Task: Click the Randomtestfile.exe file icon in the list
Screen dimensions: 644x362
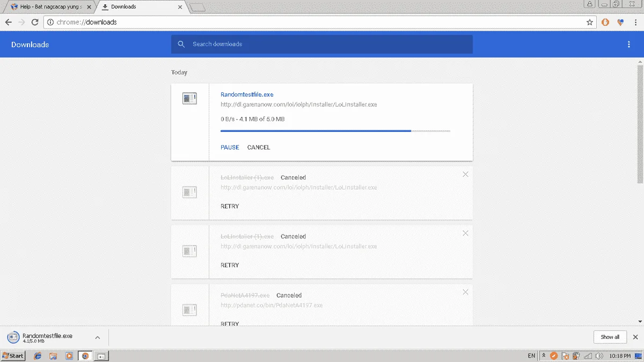Action: tap(189, 98)
